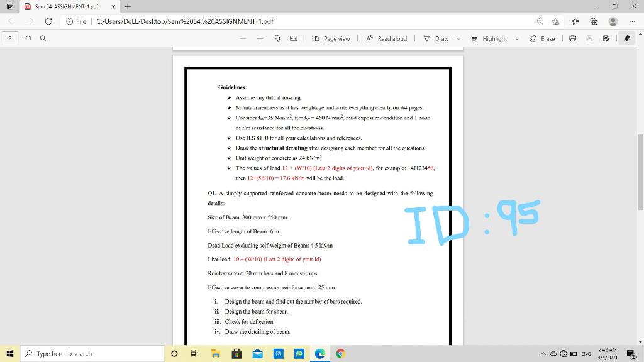The height and width of the screenshot is (362, 644).
Task: Show hidden system tray icons
Action: pos(543,353)
